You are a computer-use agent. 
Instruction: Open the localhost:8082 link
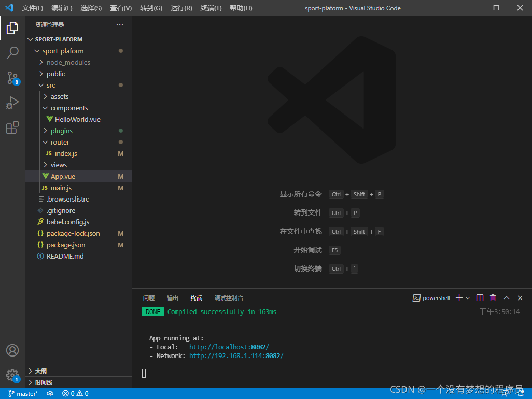click(x=229, y=347)
